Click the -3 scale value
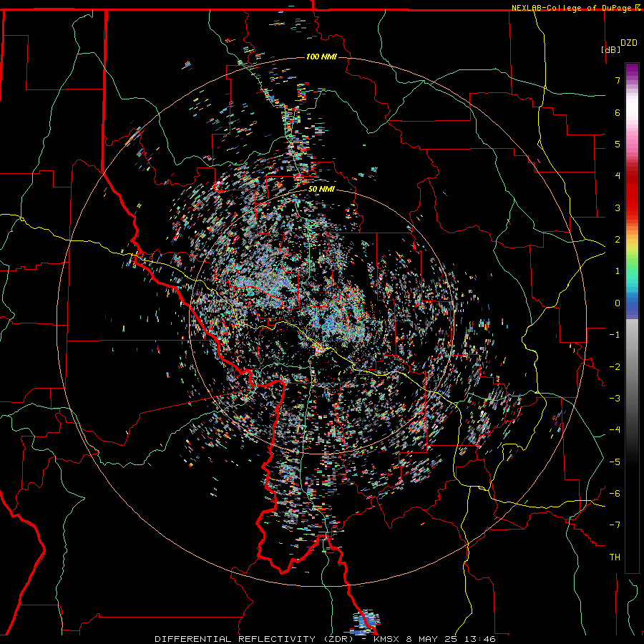This screenshot has height=644, width=644. (x=615, y=399)
